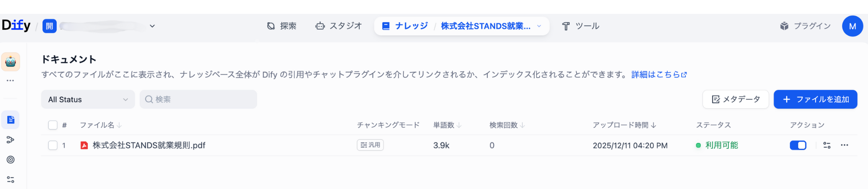Expand the workspace switcher chevron
Viewport: 868px width, 189px height.
(152, 26)
